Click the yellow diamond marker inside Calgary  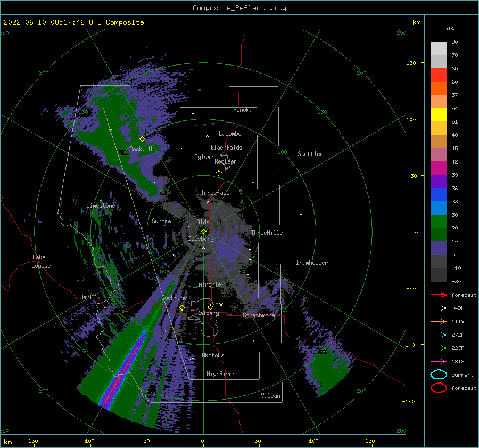point(210,307)
